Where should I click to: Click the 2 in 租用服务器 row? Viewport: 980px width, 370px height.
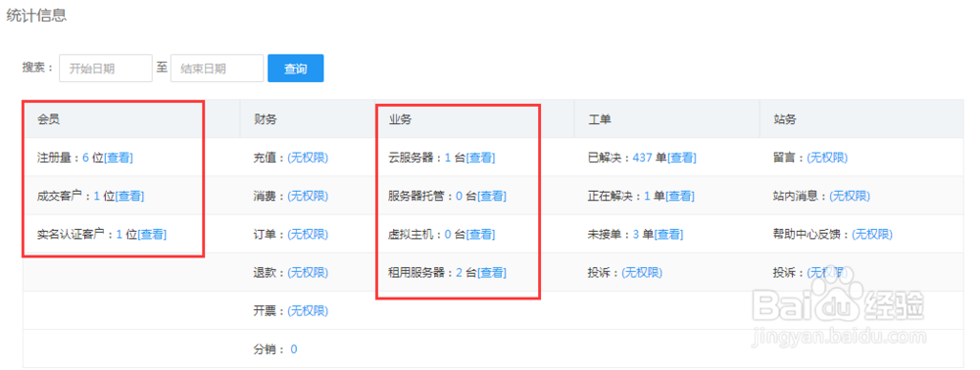[x=459, y=273]
